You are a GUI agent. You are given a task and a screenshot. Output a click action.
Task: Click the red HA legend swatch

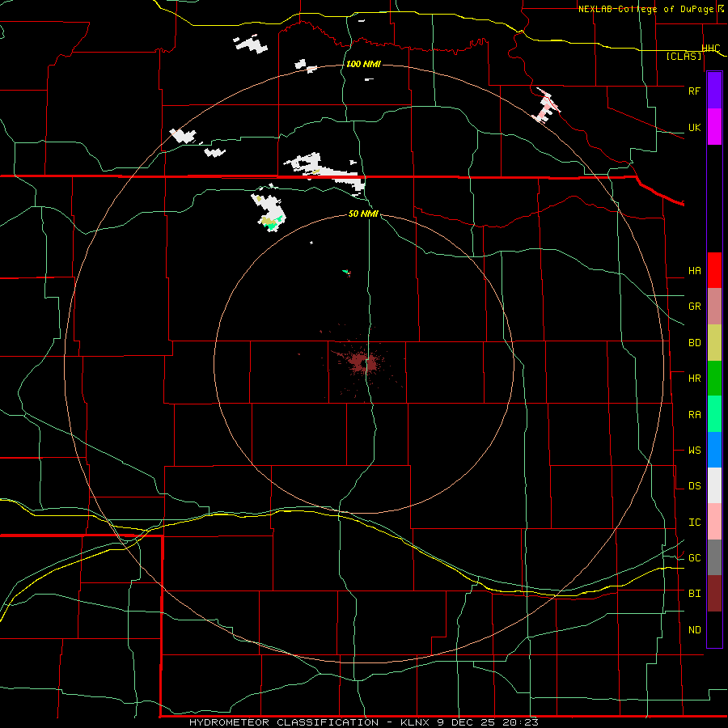(714, 270)
